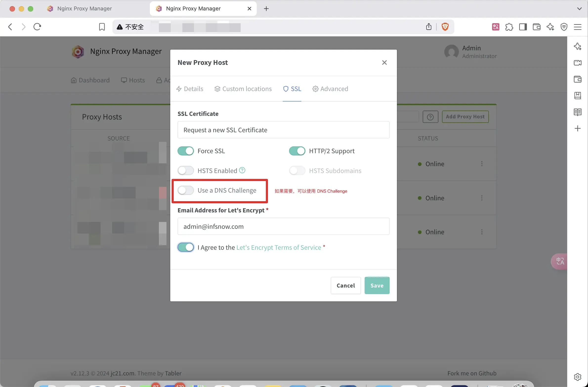The width and height of the screenshot is (588, 387).
Task: Disable the Force SSL toggle
Action: tap(186, 151)
